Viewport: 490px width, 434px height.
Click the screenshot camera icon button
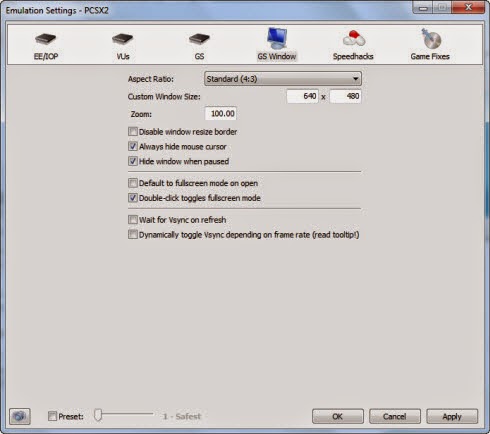pyautogui.click(x=20, y=416)
